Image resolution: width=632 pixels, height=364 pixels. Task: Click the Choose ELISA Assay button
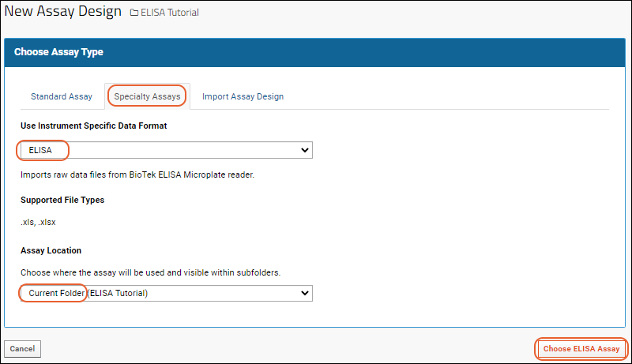click(x=581, y=349)
